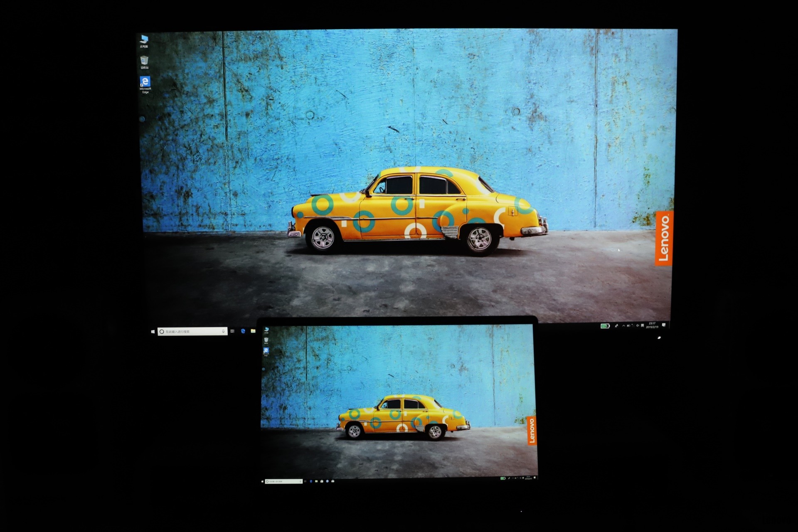Screen dimensions: 798x532
Task: Click Start button on the small screen
Action: (x=262, y=481)
